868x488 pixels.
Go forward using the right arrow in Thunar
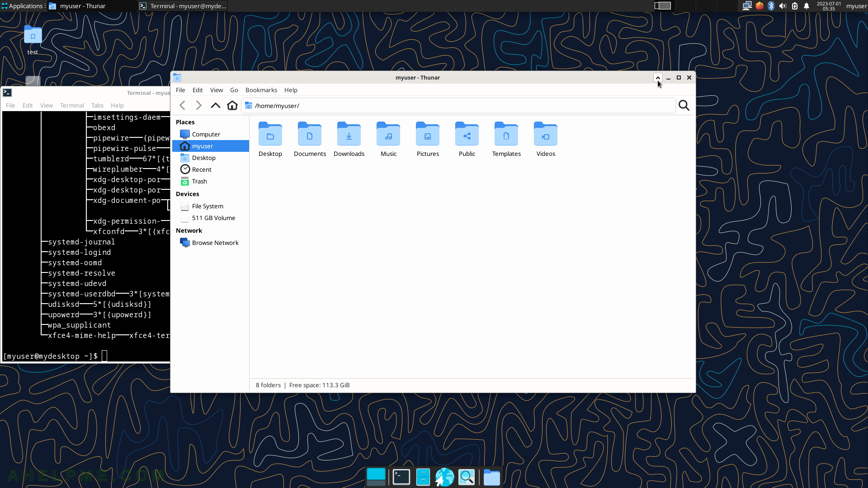198,106
